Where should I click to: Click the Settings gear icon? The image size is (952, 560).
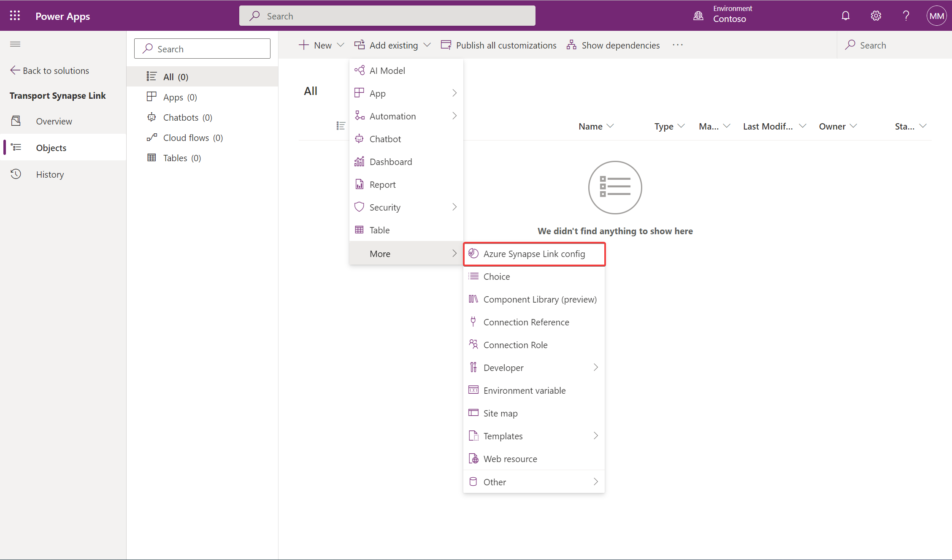[876, 15]
